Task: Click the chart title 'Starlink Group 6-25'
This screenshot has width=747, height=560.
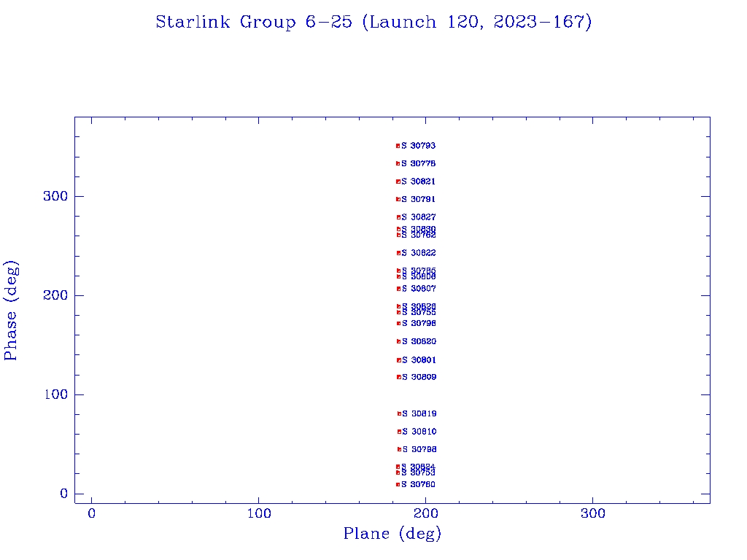Action: [254, 23]
